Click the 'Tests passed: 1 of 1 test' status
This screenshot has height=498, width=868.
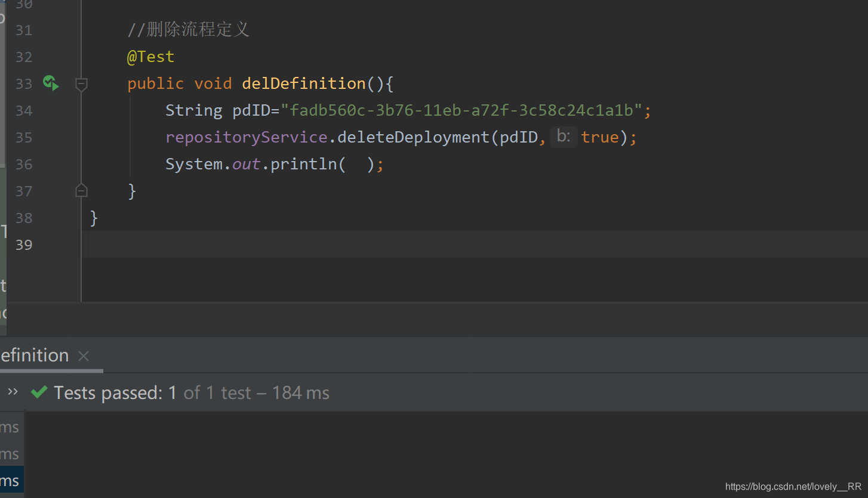(192, 392)
